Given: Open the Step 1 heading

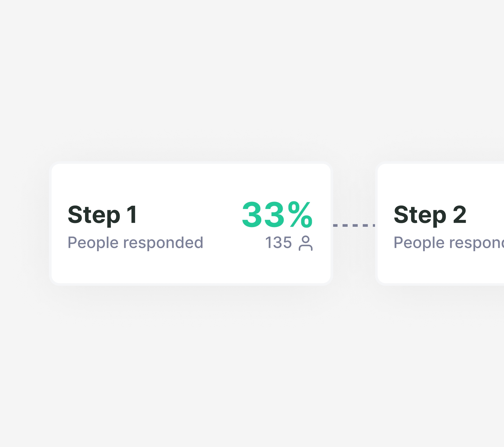Looking at the screenshot, I should [102, 215].
